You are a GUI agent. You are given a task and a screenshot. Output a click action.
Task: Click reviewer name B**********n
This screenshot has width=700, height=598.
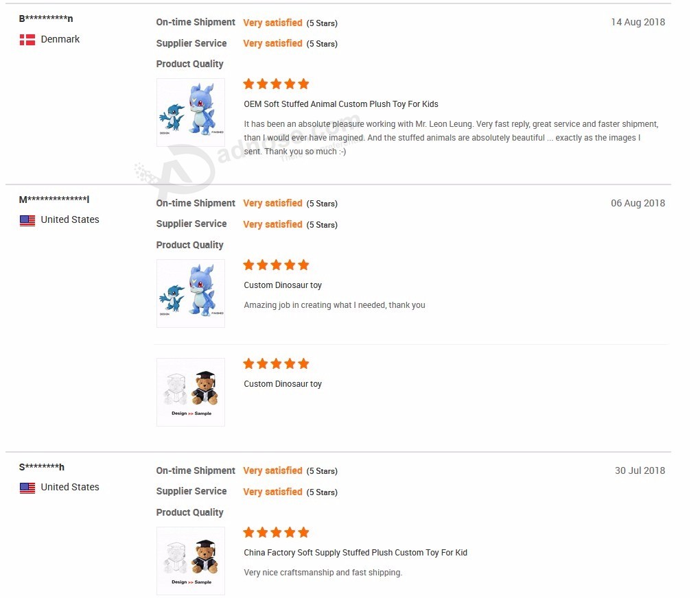pyautogui.click(x=46, y=19)
